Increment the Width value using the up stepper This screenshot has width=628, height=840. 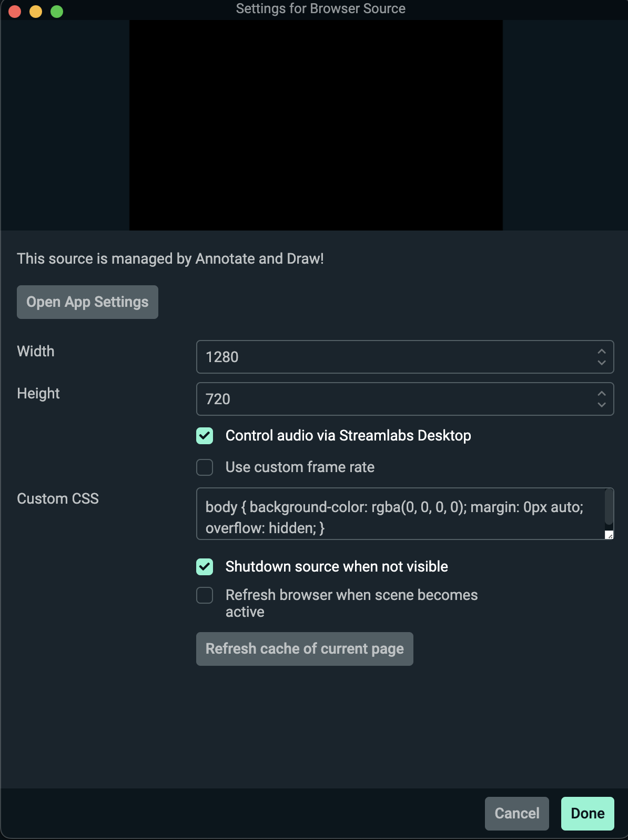(601, 351)
